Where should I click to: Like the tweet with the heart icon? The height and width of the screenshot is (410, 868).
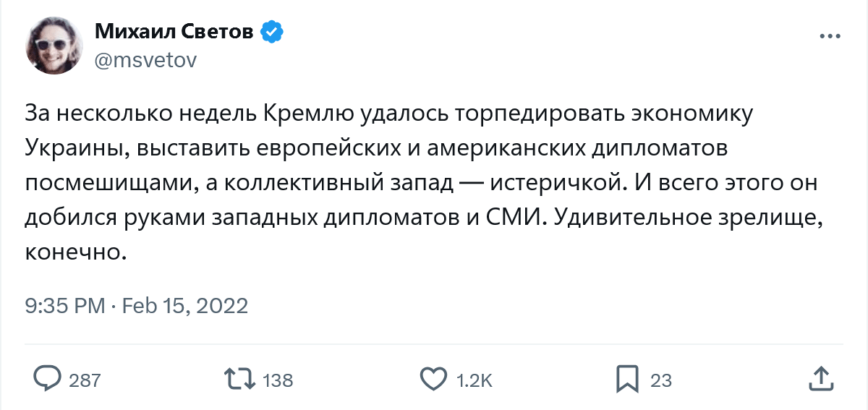click(433, 379)
